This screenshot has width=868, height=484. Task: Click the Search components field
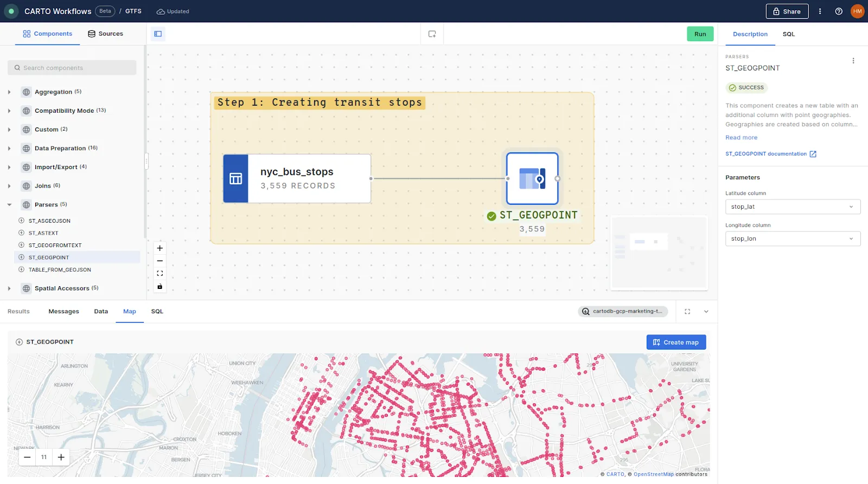click(x=72, y=68)
